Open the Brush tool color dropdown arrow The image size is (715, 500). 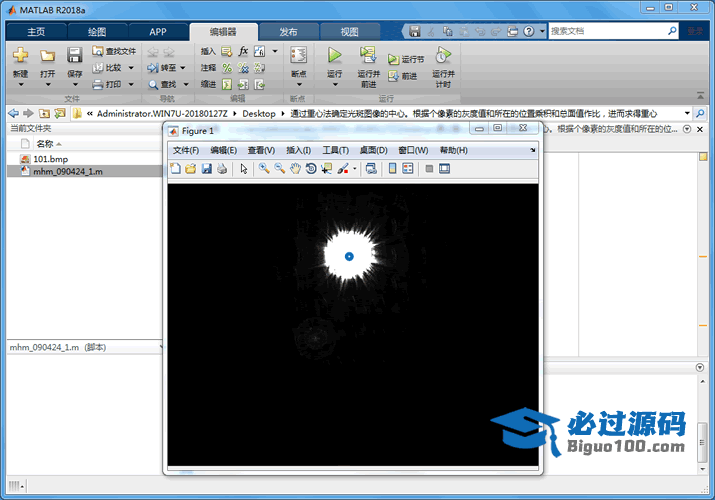354,169
